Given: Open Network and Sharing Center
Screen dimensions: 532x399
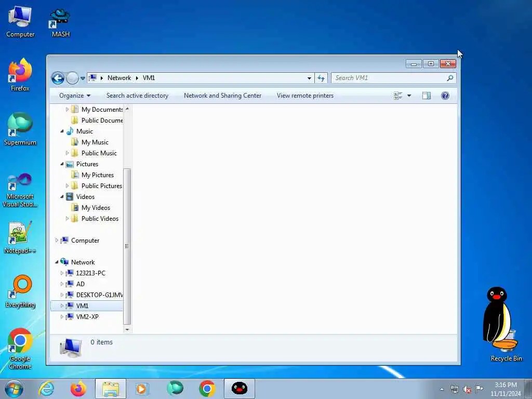Looking at the screenshot, I should pos(222,96).
